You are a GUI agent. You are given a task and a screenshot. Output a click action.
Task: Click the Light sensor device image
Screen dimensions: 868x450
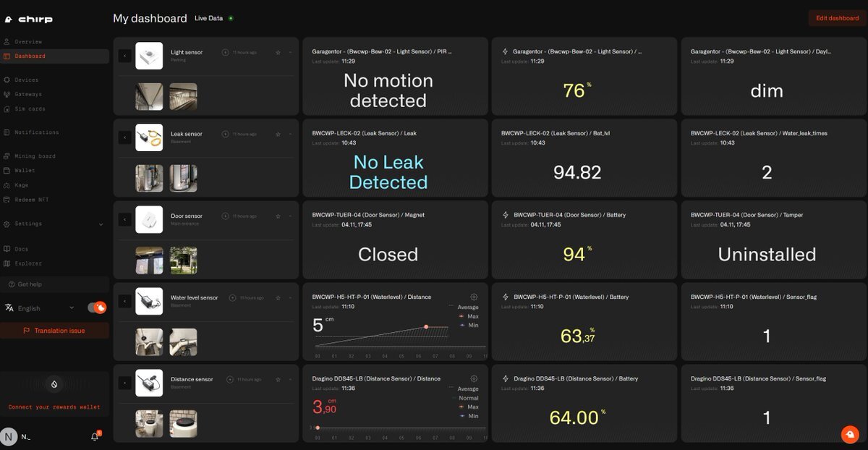coord(149,56)
